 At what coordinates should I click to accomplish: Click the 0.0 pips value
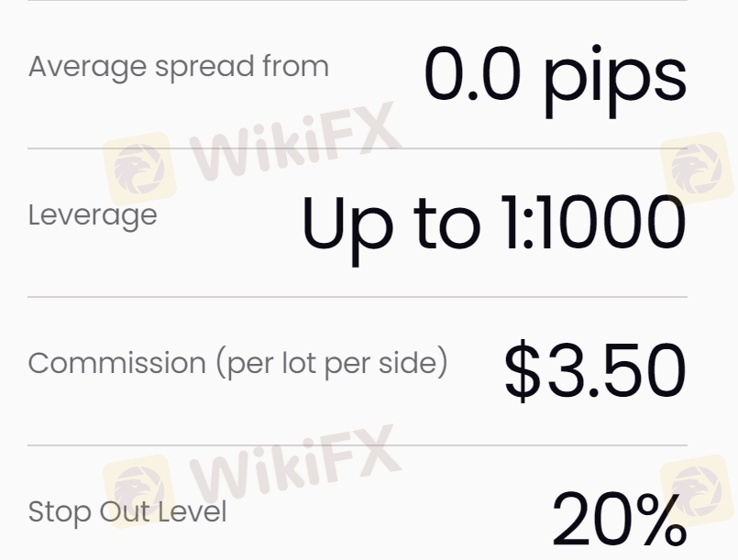point(556,81)
